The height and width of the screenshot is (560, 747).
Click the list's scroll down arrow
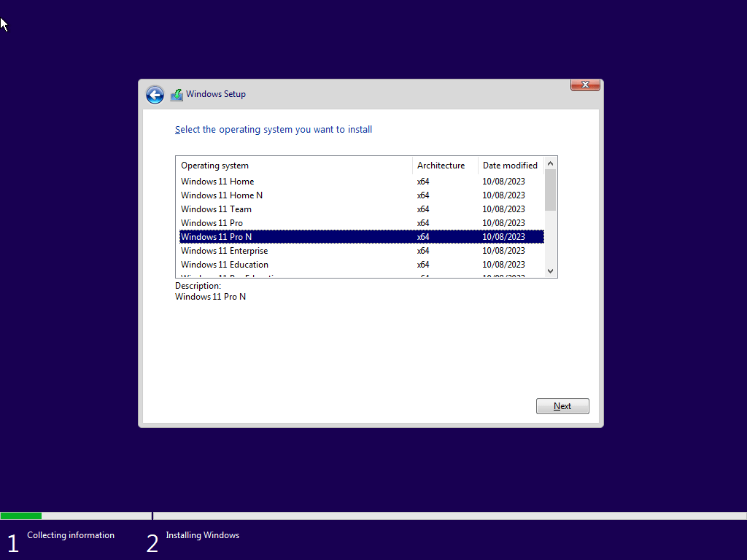click(550, 271)
